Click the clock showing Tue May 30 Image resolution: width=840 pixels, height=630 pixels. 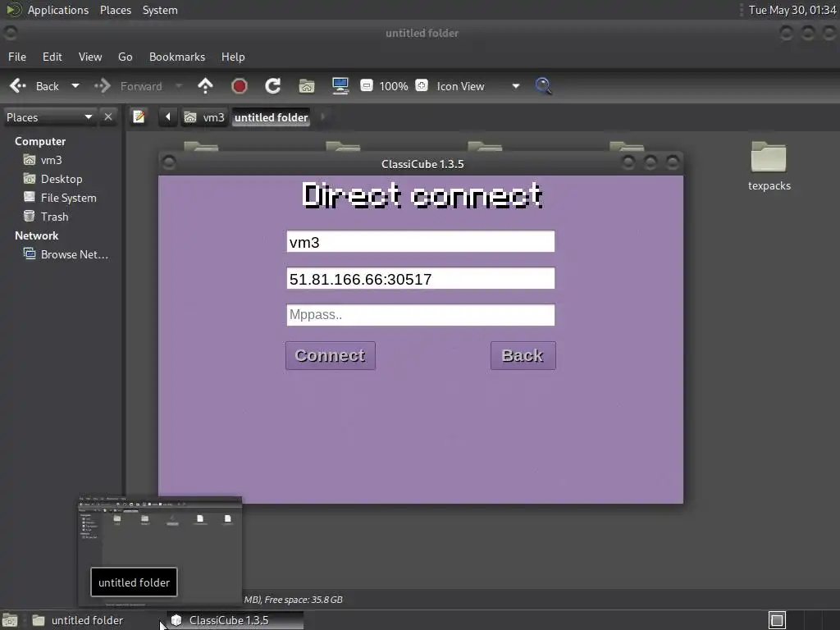point(792,10)
